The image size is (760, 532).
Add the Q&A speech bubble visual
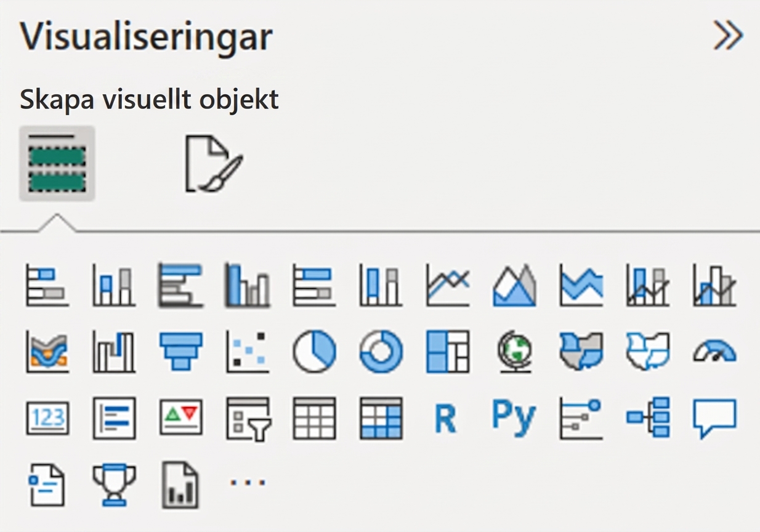[714, 418]
